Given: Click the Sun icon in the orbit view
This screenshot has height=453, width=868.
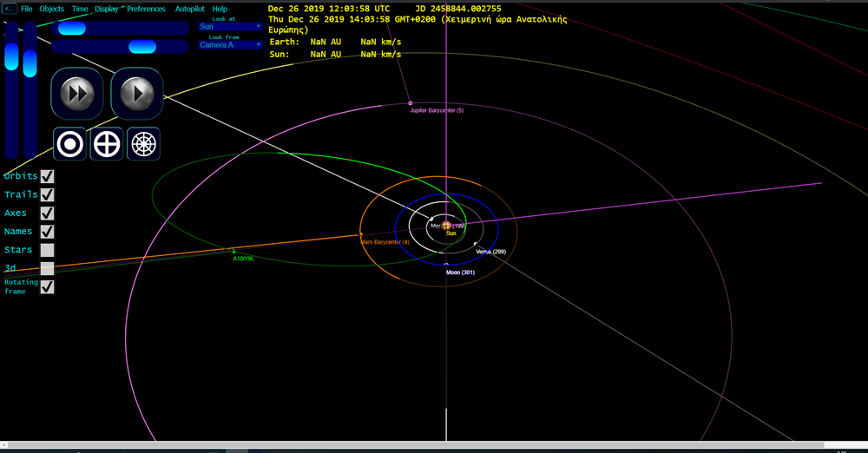Looking at the screenshot, I should [446, 225].
